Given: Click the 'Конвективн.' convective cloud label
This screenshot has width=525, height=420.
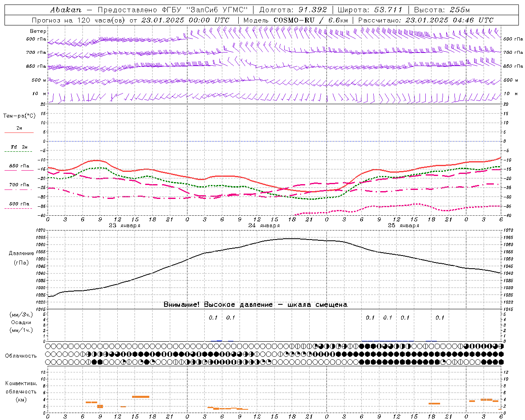Looking at the screenshot, I should 21,383.
